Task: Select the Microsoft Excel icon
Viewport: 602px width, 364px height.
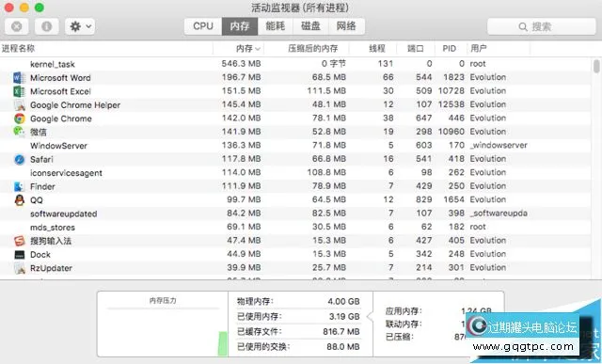Action: coord(19,91)
